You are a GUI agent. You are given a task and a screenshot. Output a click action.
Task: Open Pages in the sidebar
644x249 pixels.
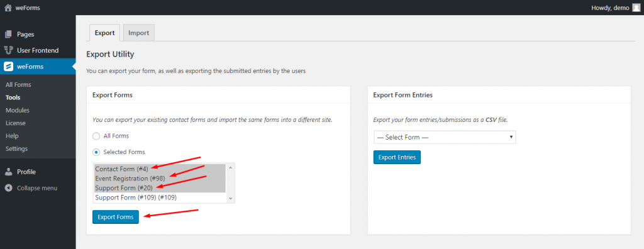[25, 35]
